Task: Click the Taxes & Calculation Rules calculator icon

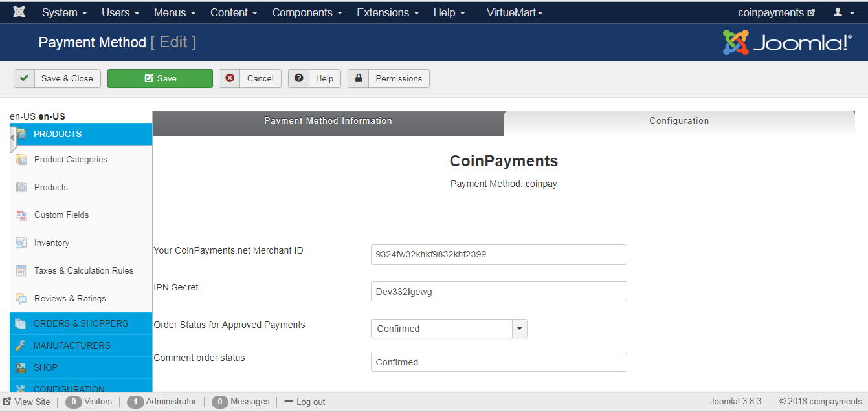Action: pyautogui.click(x=21, y=270)
